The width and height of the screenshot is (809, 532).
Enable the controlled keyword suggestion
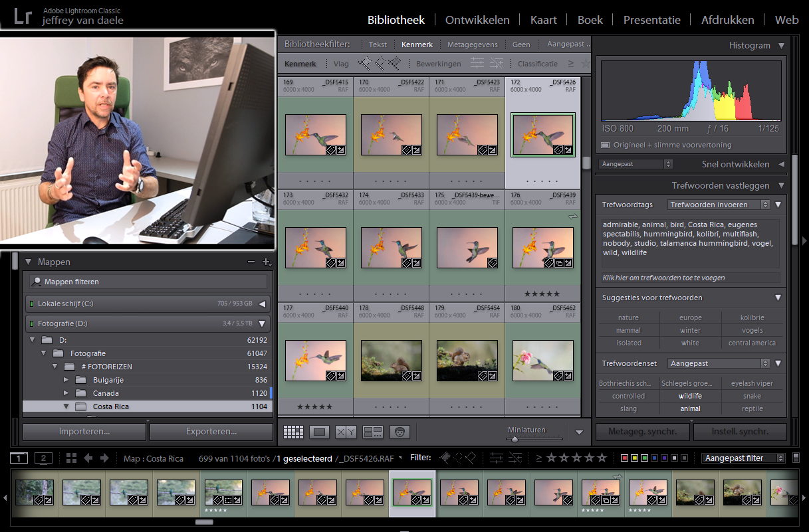click(628, 396)
